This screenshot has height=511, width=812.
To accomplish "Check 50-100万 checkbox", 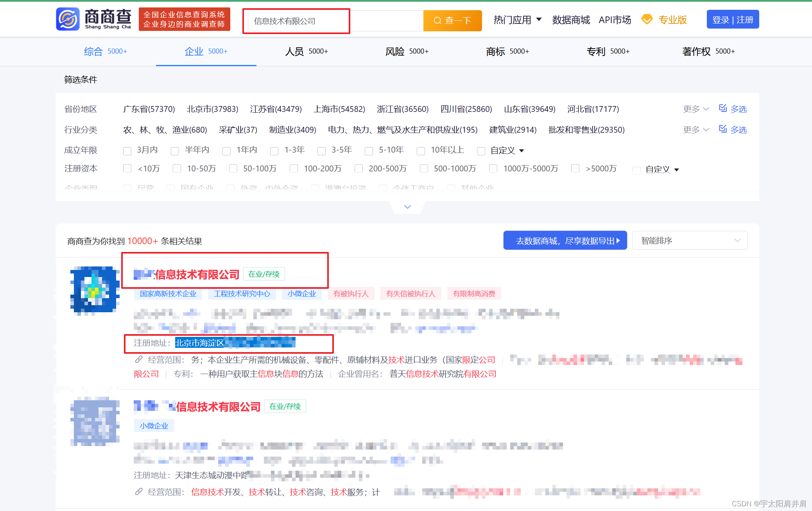I will 233,168.
